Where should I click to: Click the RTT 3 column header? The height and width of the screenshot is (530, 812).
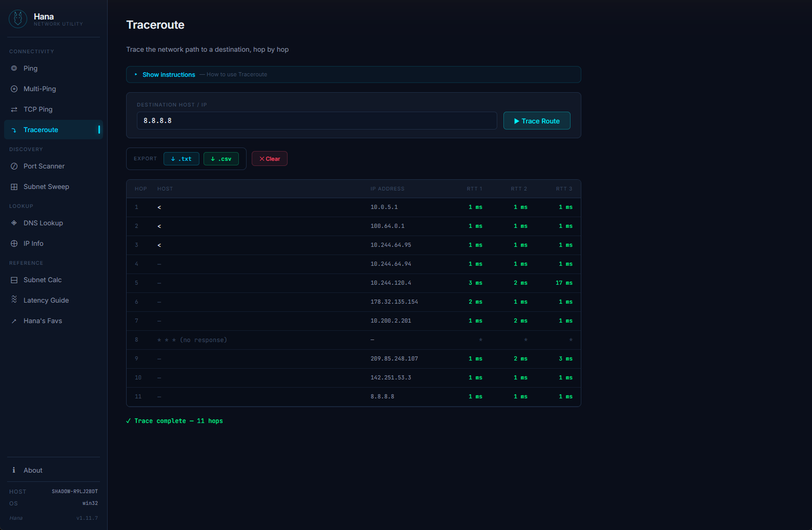564,188
